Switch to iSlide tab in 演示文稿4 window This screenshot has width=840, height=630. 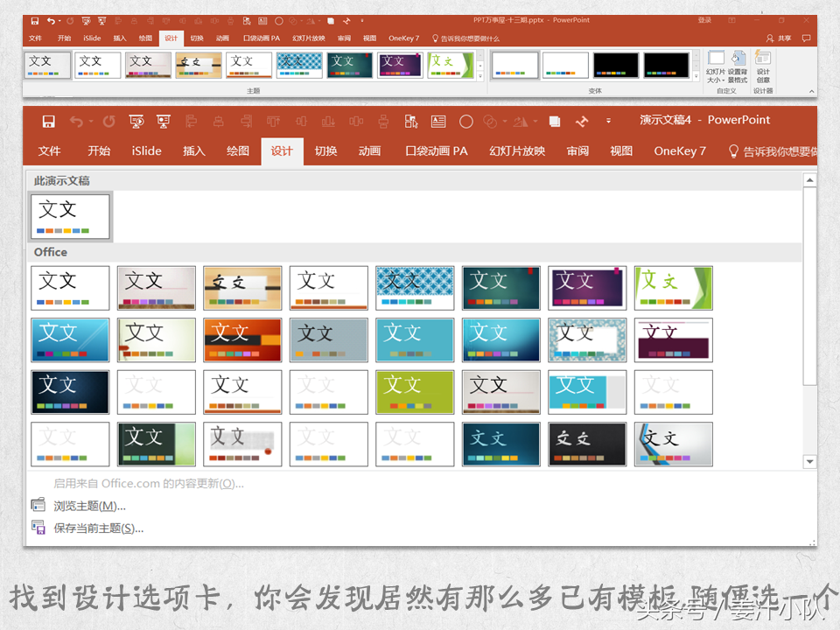(x=146, y=151)
